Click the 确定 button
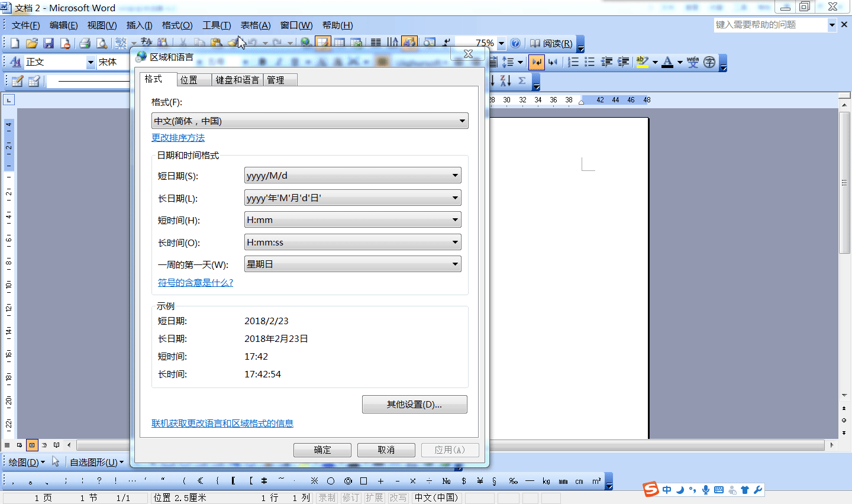The image size is (852, 504). coord(322,450)
